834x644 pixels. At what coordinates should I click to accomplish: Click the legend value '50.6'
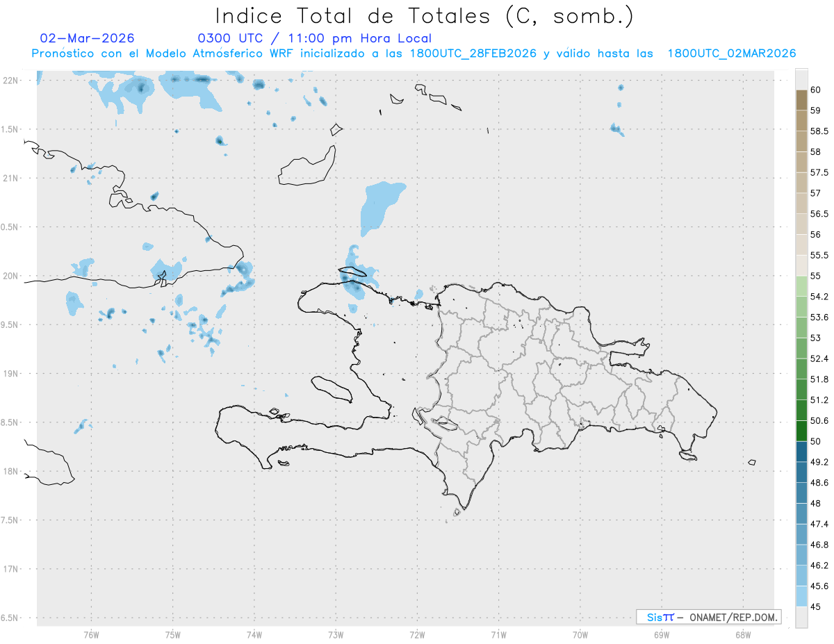819,420
